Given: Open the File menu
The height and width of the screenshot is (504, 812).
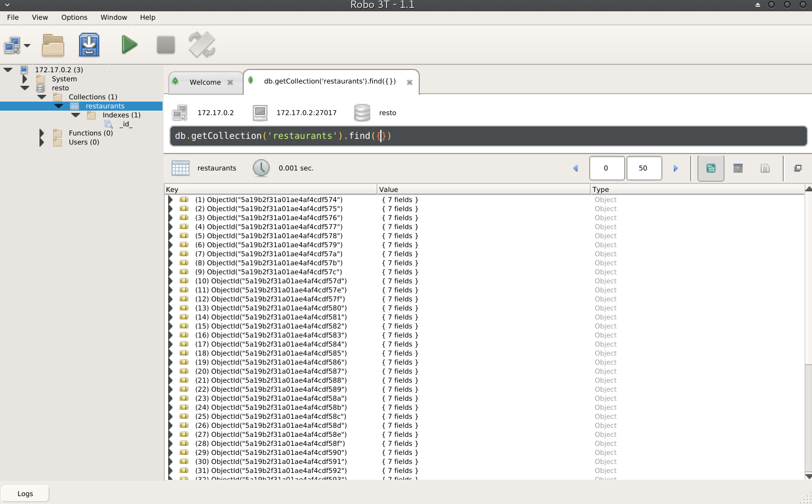Looking at the screenshot, I should click(x=13, y=17).
